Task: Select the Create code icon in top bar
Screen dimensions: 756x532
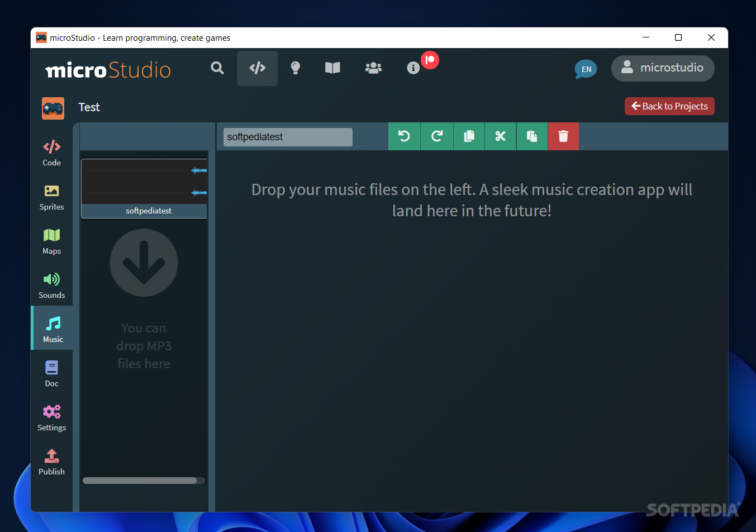Action: coord(257,68)
